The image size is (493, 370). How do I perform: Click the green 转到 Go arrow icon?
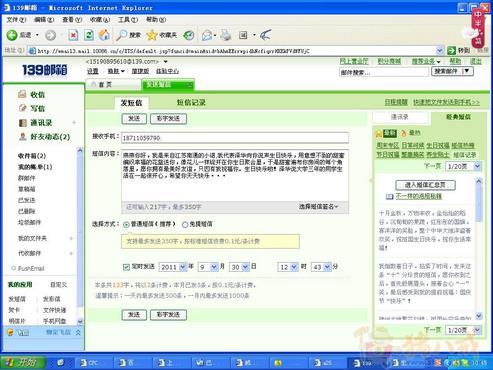451,51
